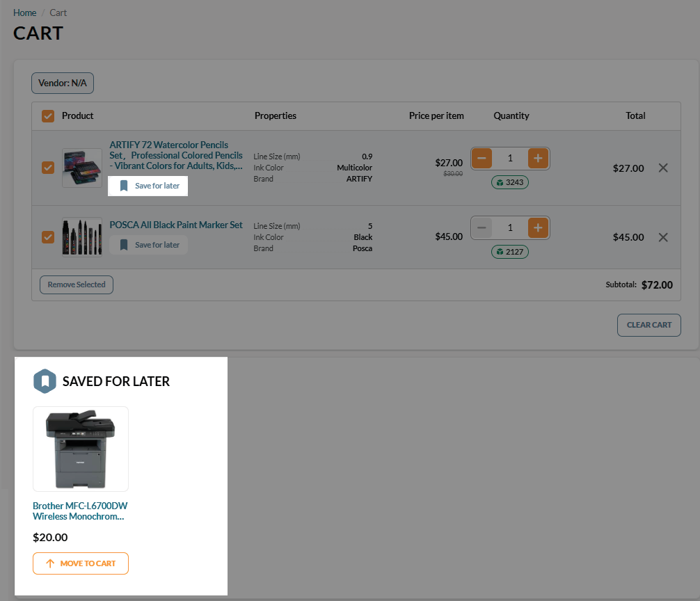Remove POSCA marker set with X icon
700x601 pixels.
663,237
